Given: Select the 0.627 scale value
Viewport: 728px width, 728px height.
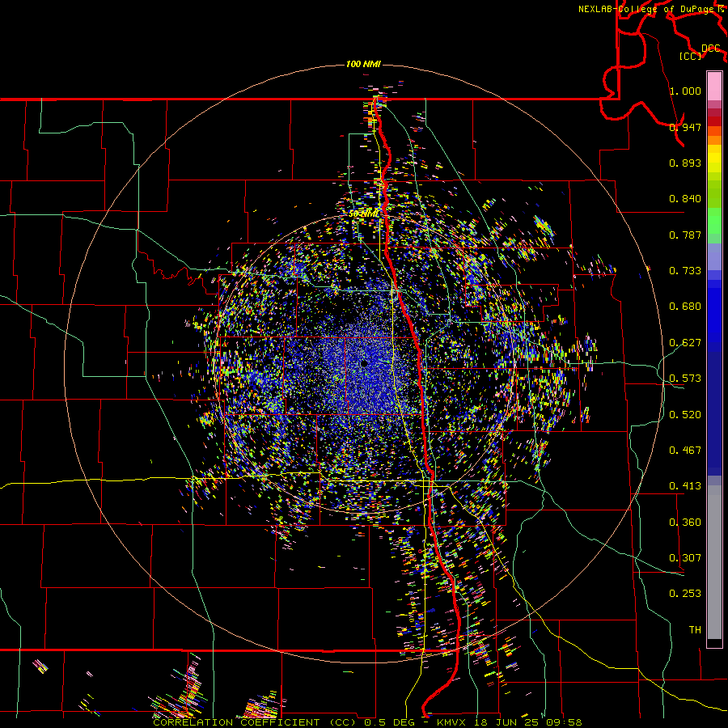Looking at the screenshot, I should [x=685, y=343].
